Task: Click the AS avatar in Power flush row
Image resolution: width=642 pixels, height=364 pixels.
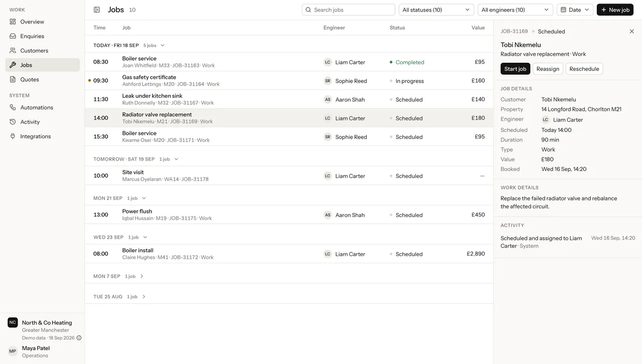Action: (328, 215)
